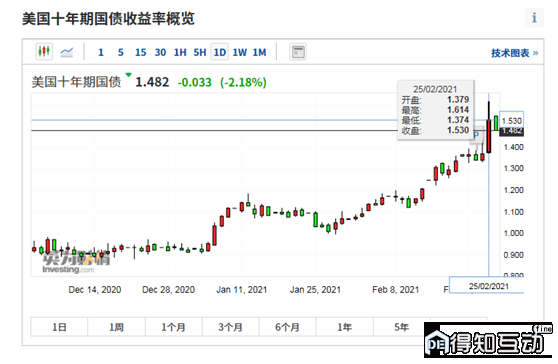The width and height of the screenshot is (558, 364).
Task: Click the info icon beside the title
Action: pos(534,17)
